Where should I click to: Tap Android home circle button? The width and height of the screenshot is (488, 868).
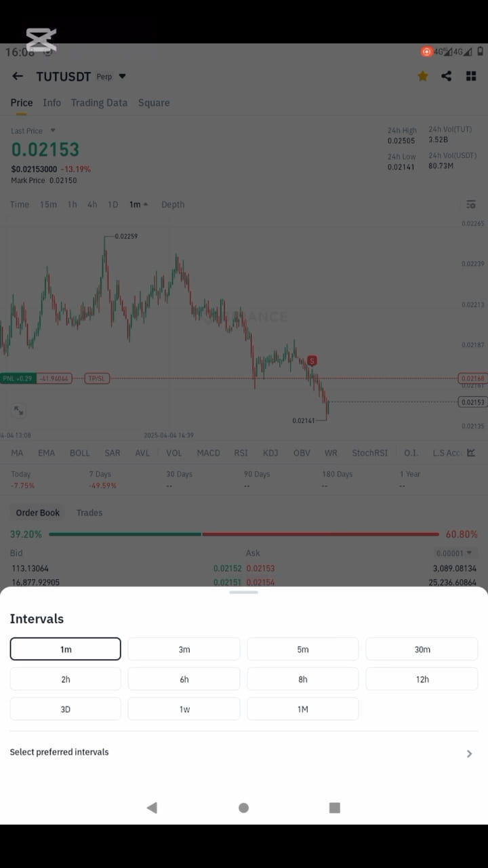click(244, 807)
